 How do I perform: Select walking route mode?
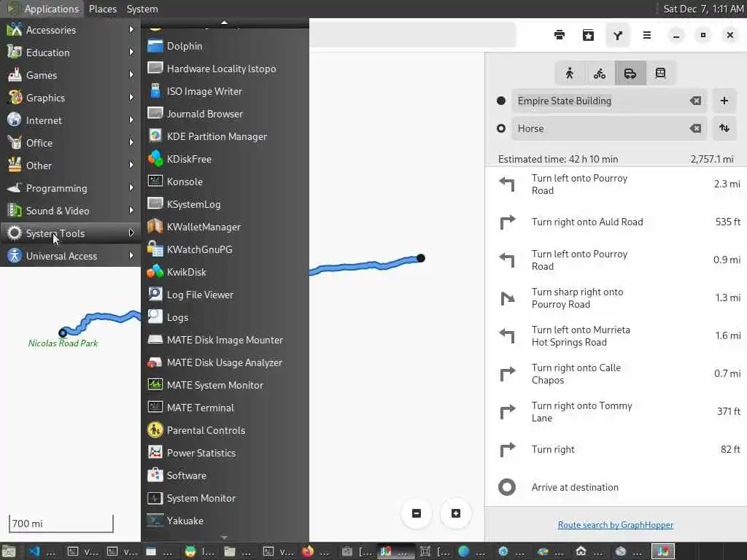[x=569, y=74]
